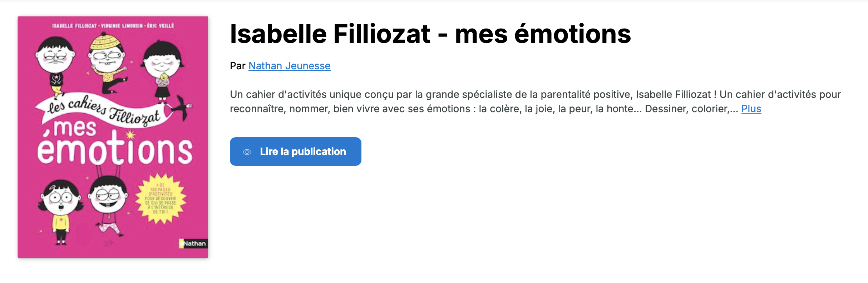Image resolution: width=868 pixels, height=283 pixels.
Task: Click the yellow starburst badge on the cover
Action: click(161, 199)
